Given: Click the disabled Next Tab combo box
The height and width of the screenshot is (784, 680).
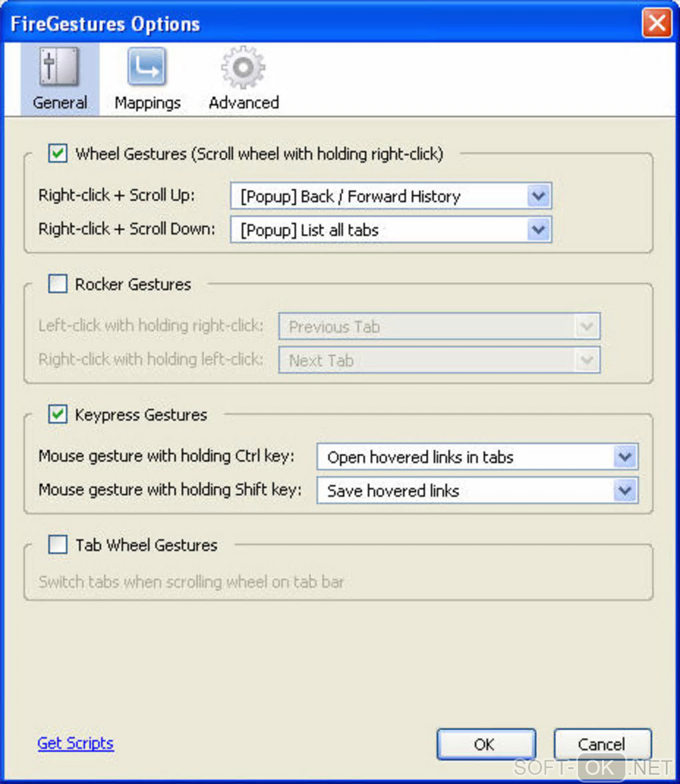Looking at the screenshot, I should 439,361.
